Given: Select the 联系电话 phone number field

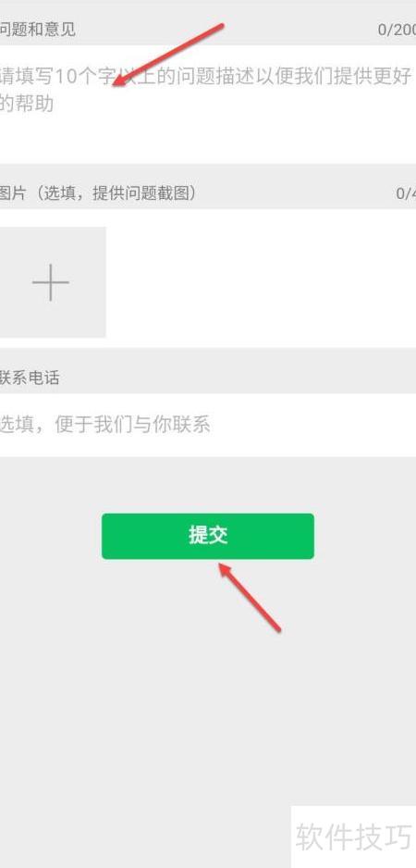Looking at the screenshot, I should tap(208, 425).
